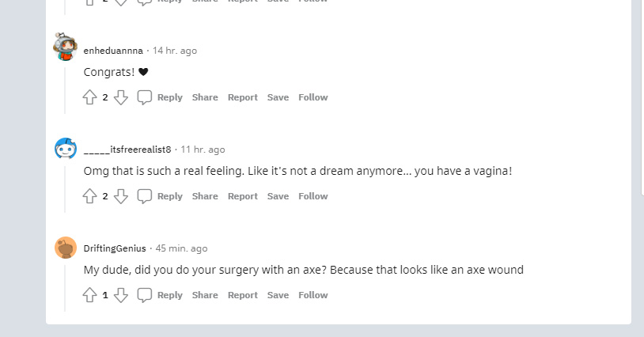
Task: Reply to the itsfreerealist8 comment
Action: point(169,196)
